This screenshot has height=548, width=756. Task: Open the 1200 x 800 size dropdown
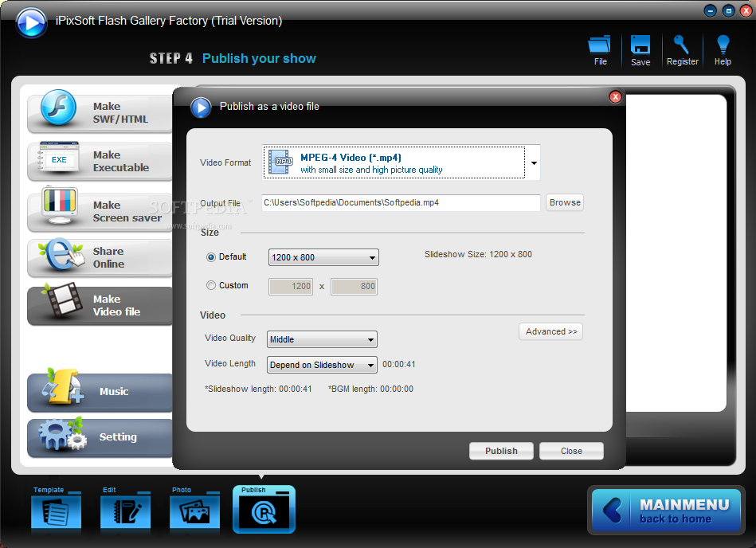(x=323, y=257)
